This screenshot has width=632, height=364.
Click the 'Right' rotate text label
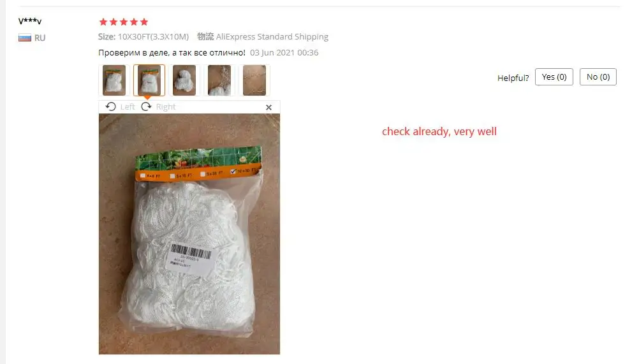click(x=166, y=107)
